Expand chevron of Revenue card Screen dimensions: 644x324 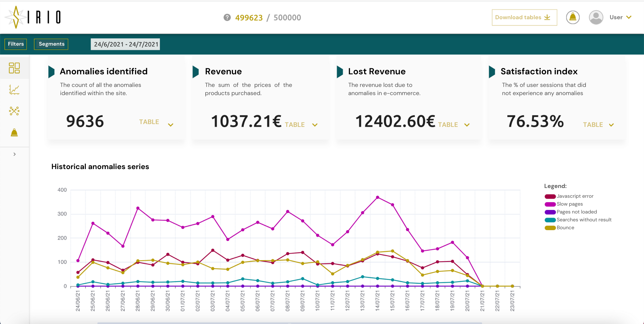pyautogui.click(x=315, y=125)
